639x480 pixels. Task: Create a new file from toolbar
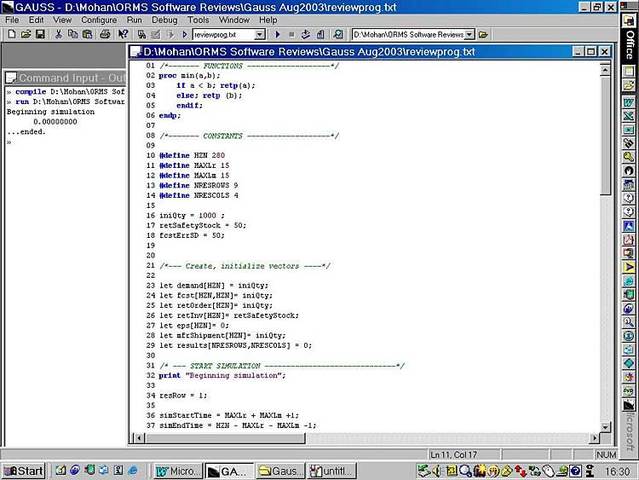[12, 34]
